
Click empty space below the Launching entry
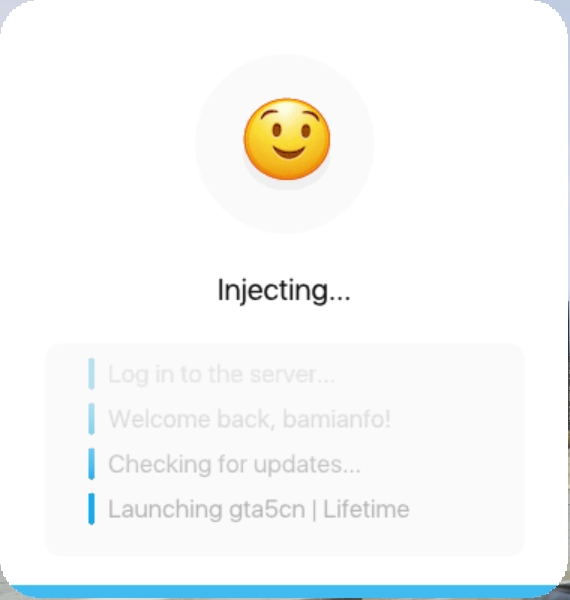click(285, 540)
